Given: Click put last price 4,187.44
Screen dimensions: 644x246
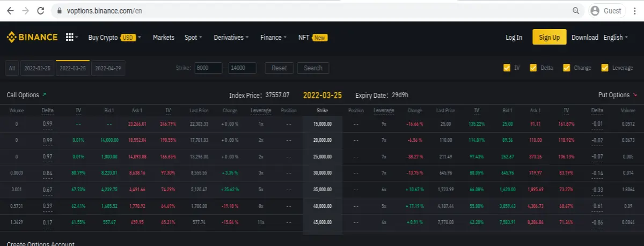Looking at the screenshot, I should coord(445,207).
